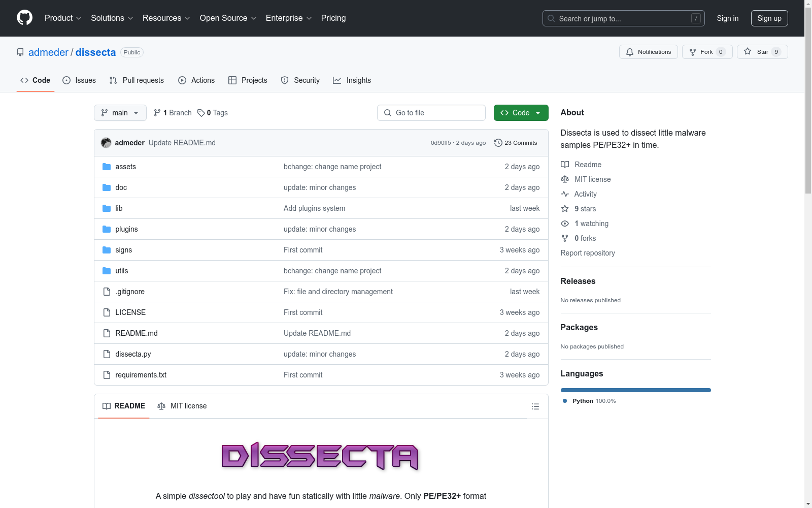
Task: Expand the Enterprise menu
Action: [x=289, y=18]
